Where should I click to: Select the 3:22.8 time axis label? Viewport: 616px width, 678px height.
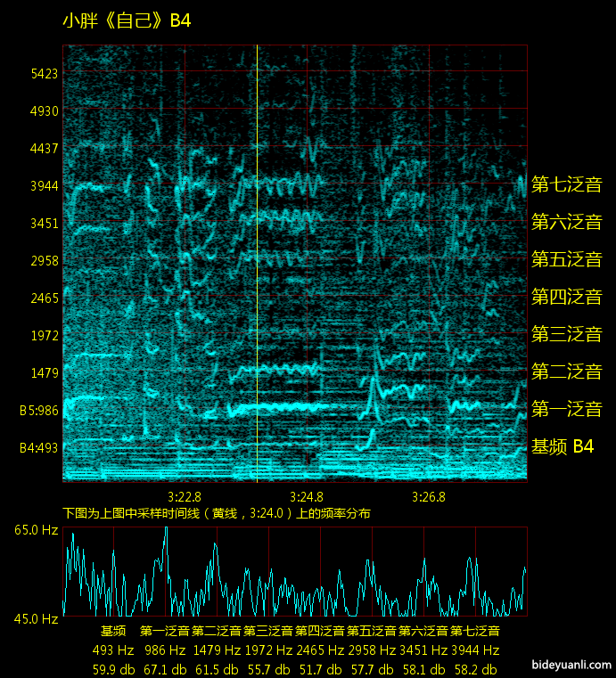pos(185,496)
